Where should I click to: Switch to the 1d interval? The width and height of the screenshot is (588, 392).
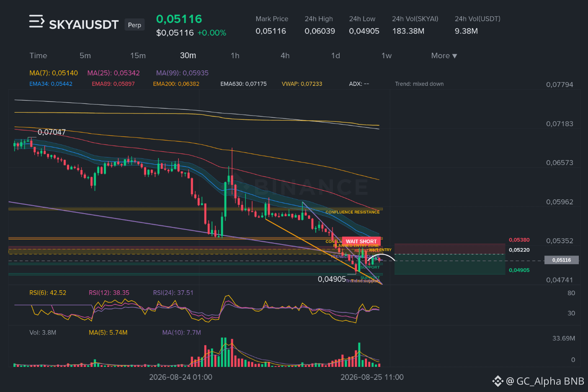pyautogui.click(x=335, y=56)
